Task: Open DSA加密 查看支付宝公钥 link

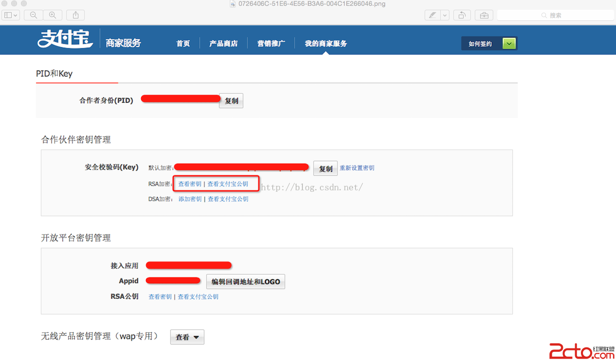Action: tap(228, 199)
